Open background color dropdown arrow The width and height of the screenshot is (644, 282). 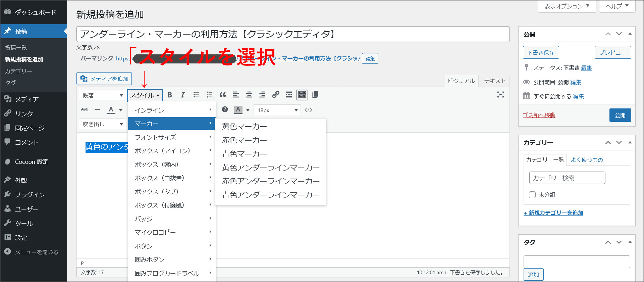[x=248, y=110]
